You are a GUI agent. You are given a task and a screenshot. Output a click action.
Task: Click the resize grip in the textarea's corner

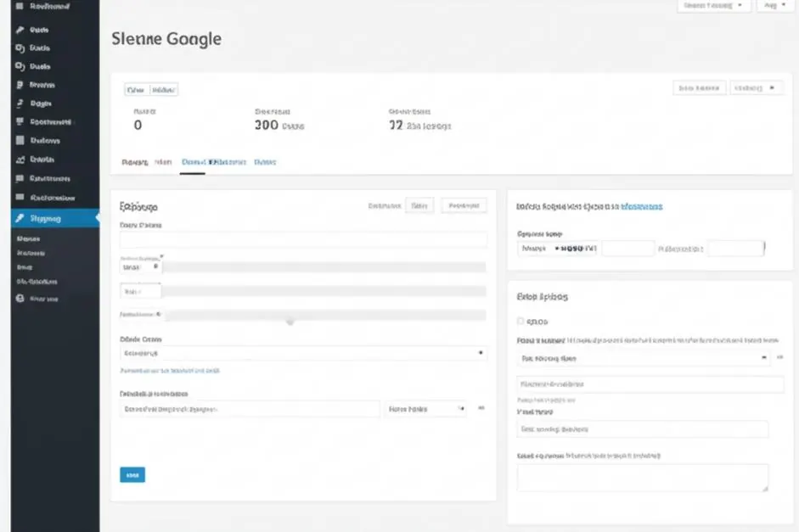pos(764,488)
